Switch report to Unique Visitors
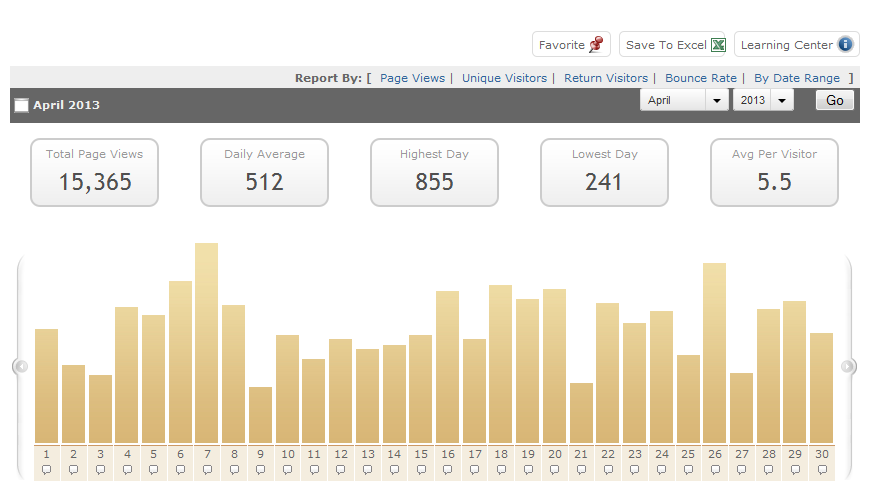The height and width of the screenshot is (492, 869). [x=504, y=78]
